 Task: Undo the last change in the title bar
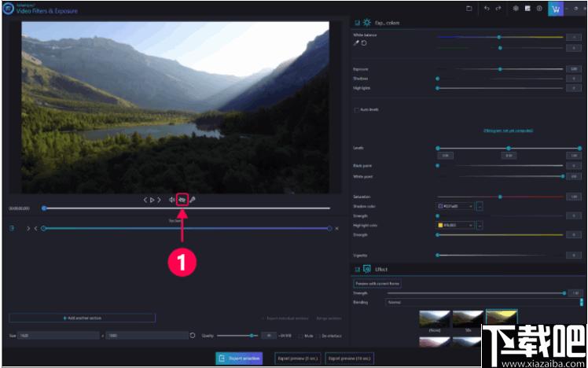[x=487, y=8]
